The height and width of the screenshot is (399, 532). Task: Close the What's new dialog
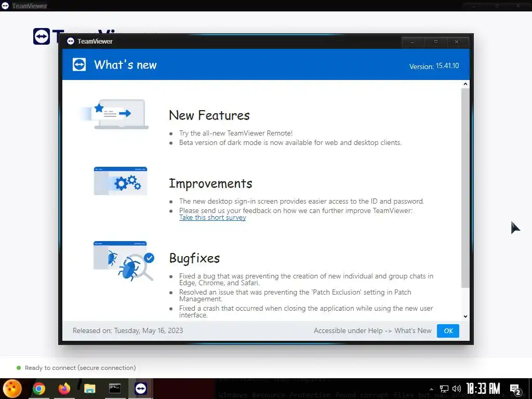click(x=457, y=42)
